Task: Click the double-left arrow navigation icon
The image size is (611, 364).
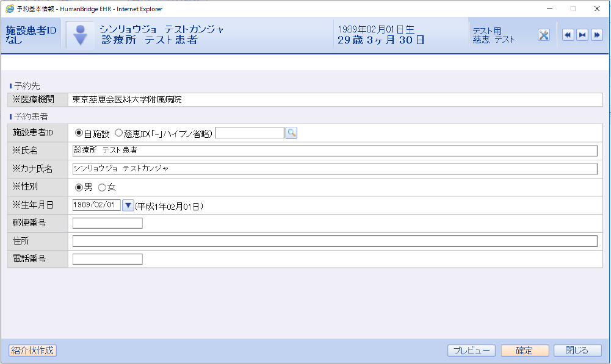Action: [568, 35]
